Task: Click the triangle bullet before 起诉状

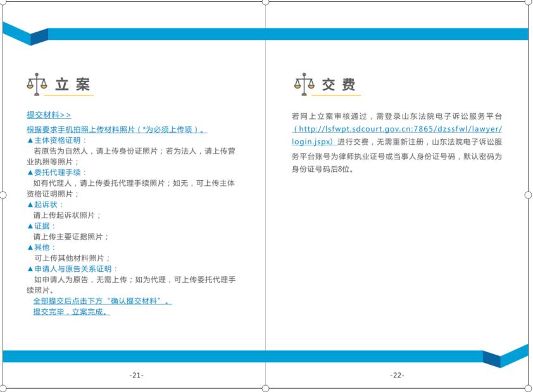Action: click(x=30, y=205)
